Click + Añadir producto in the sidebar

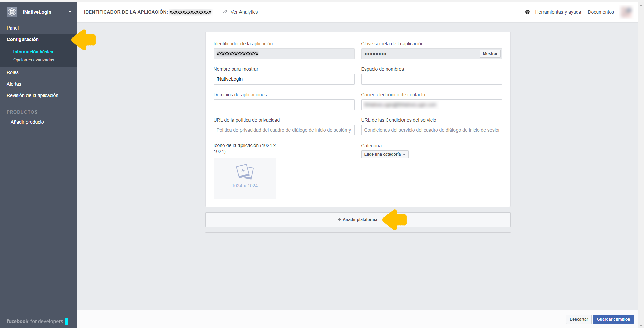25,122
